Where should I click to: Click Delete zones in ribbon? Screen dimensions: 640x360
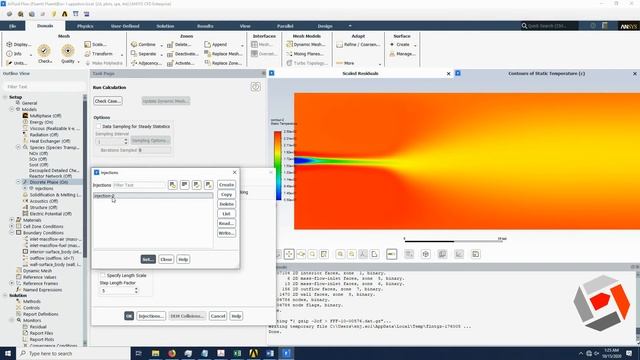click(x=179, y=44)
